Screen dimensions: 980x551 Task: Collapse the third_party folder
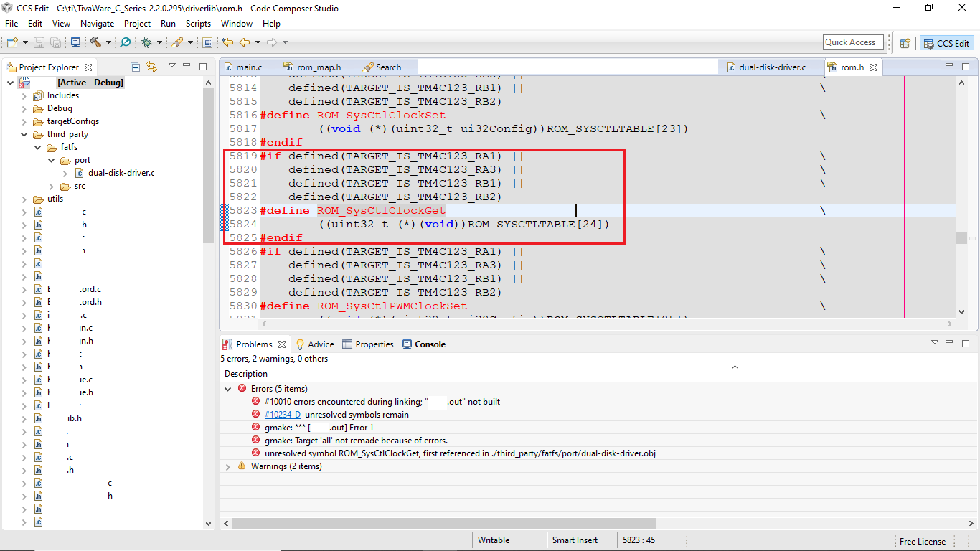[24, 134]
